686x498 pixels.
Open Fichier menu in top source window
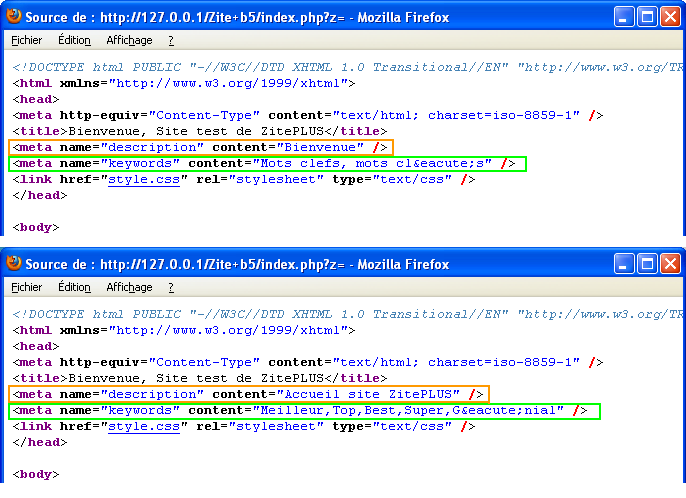(x=27, y=40)
